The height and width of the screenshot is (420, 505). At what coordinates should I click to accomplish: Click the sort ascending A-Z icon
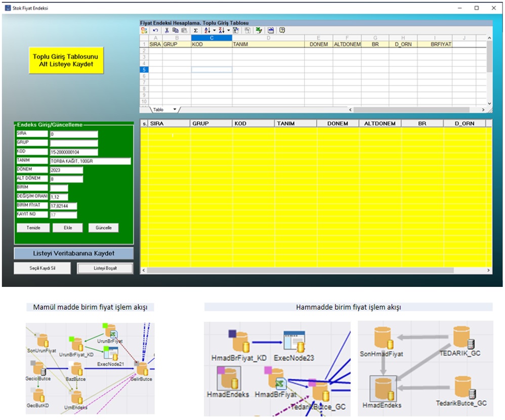coord(206,30)
